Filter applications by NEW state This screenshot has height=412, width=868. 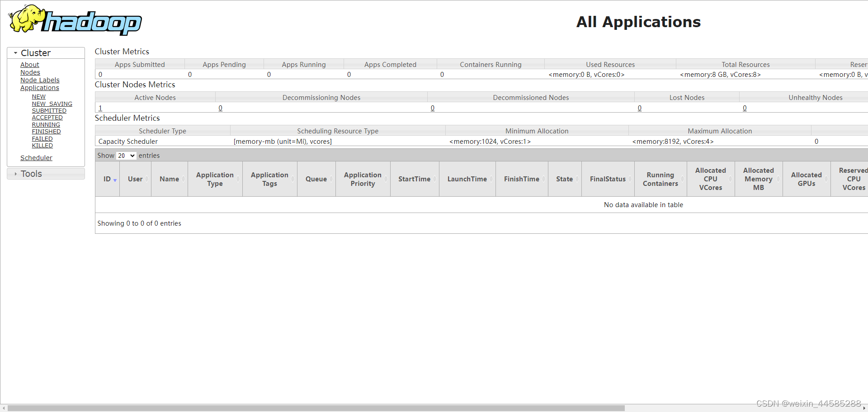pyautogui.click(x=38, y=97)
